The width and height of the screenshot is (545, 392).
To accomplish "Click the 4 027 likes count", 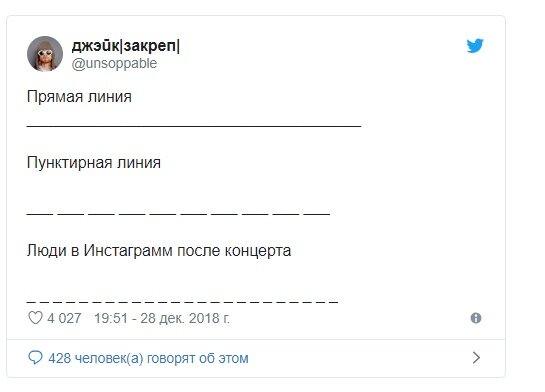I will click(x=64, y=318).
